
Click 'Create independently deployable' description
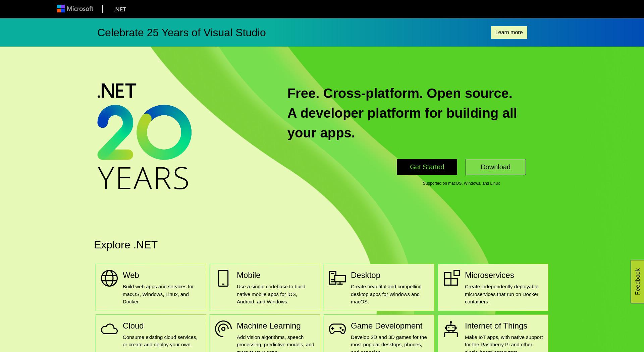point(501,294)
